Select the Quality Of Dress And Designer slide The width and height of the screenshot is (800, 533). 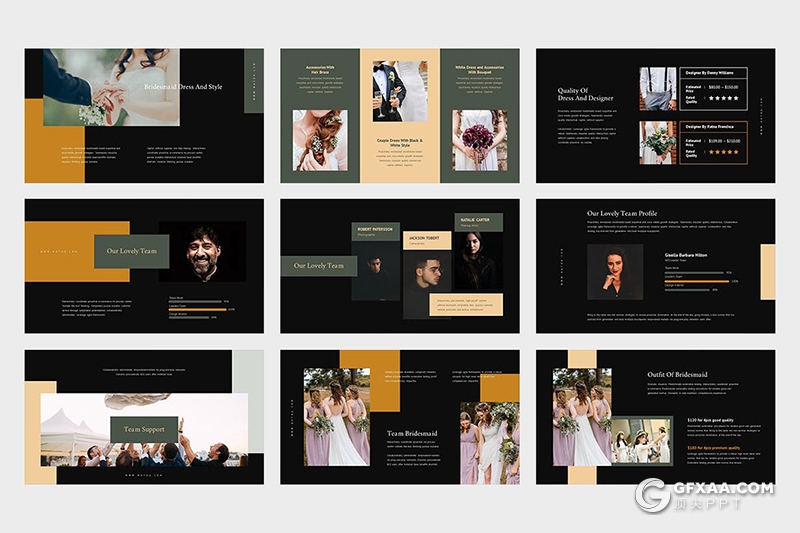(655, 115)
